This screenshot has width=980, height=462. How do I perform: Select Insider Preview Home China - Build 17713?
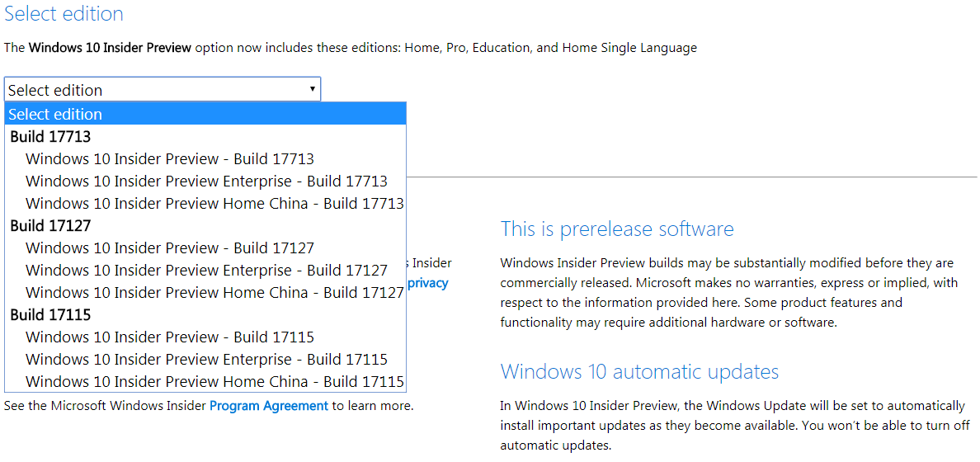(205, 203)
